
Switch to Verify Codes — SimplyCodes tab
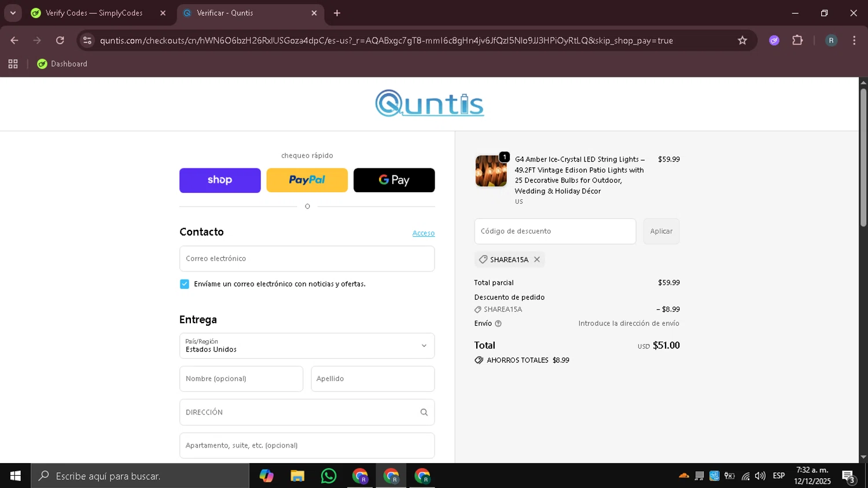tap(94, 13)
